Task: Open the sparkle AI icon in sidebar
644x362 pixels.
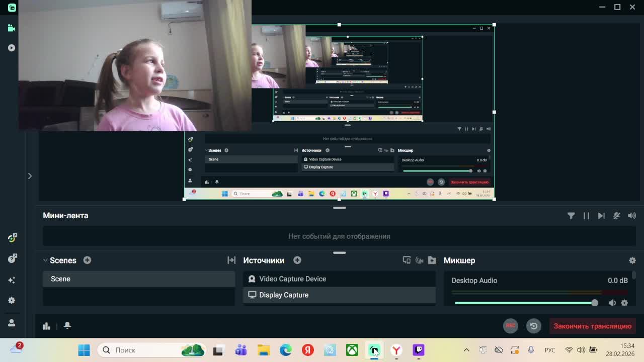Action: pos(12,280)
